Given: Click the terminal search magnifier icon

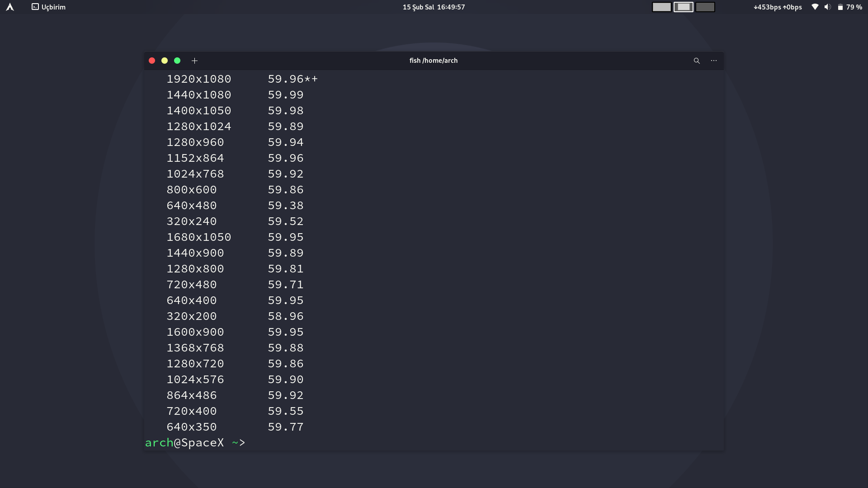Looking at the screenshot, I should point(697,61).
